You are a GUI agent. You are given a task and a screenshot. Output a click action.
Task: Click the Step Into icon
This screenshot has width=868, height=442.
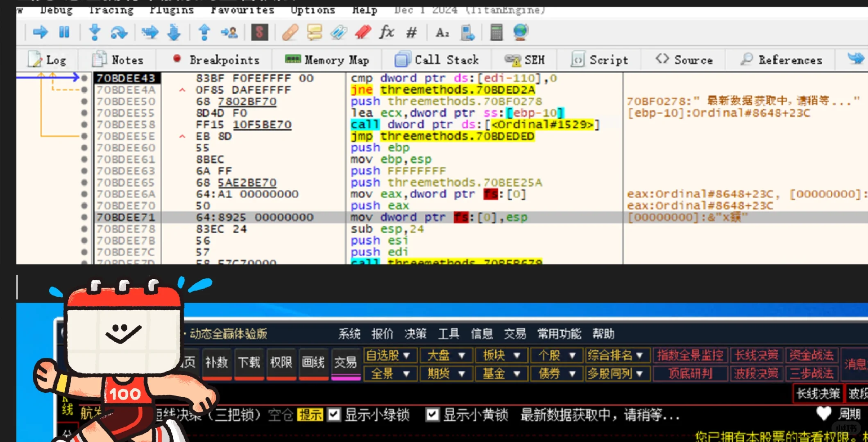point(95,32)
